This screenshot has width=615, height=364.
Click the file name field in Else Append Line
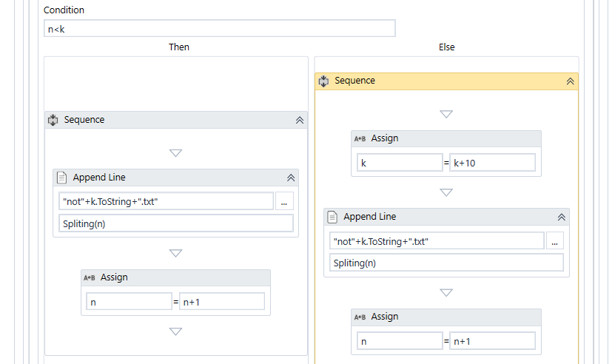pyautogui.click(x=437, y=240)
